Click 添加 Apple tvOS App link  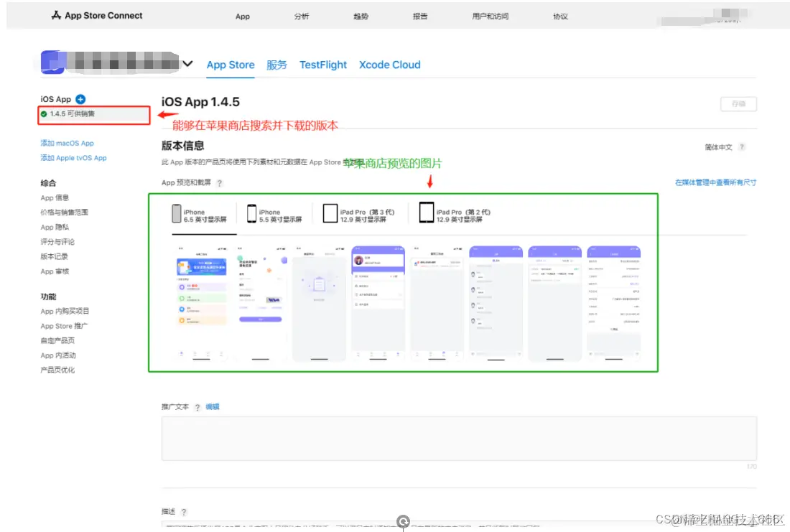(x=73, y=158)
